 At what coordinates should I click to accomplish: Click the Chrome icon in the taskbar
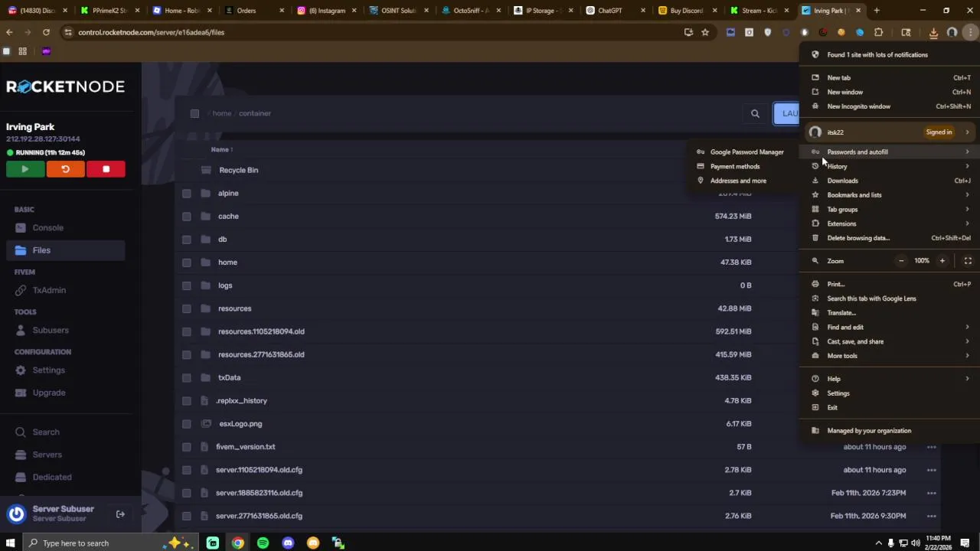tap(238, 543)
